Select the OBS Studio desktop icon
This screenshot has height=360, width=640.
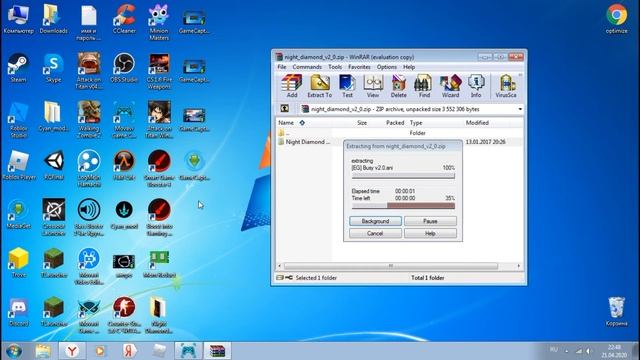click(124, 68)
